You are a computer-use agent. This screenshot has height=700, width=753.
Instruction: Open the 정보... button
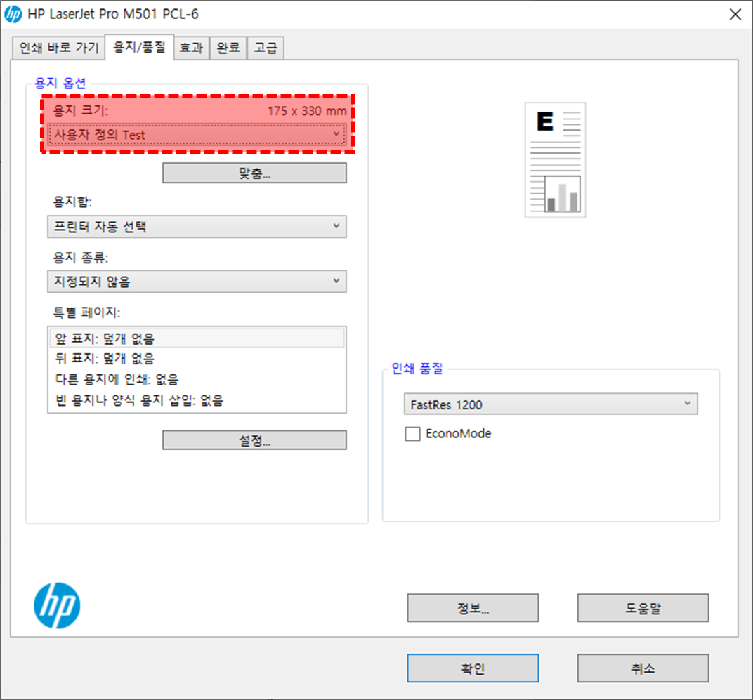(473, 608)
